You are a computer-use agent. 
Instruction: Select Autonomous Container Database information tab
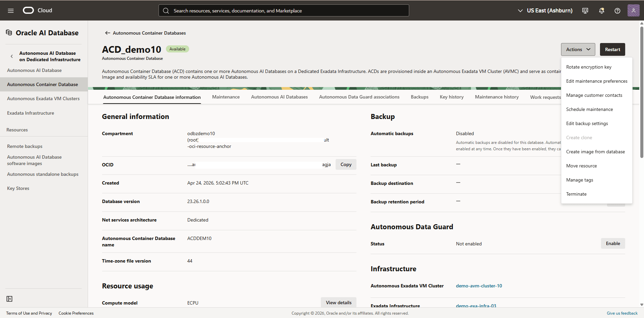[152, 97]
